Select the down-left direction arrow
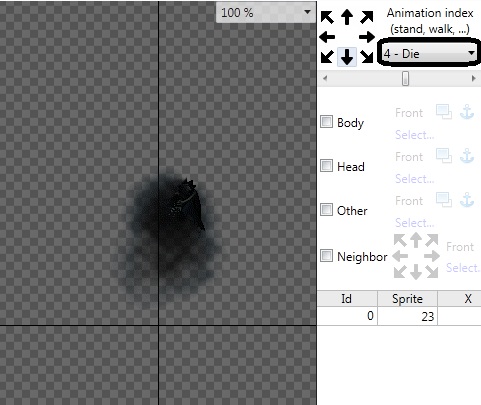Screen dimensions: 481x405 [327, 57]
